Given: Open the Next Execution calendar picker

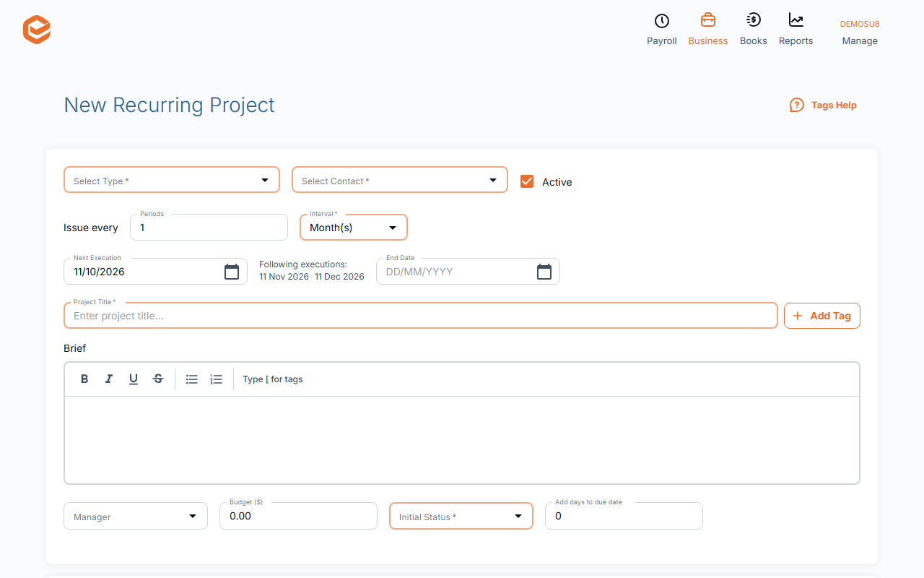Looking at the screenshot, I should (232, 272).
